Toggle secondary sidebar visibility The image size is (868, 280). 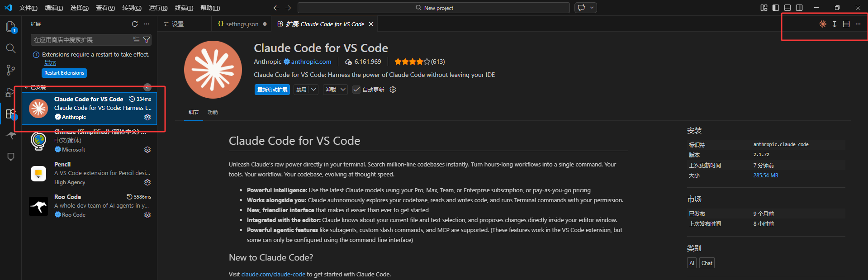[799, 8]
